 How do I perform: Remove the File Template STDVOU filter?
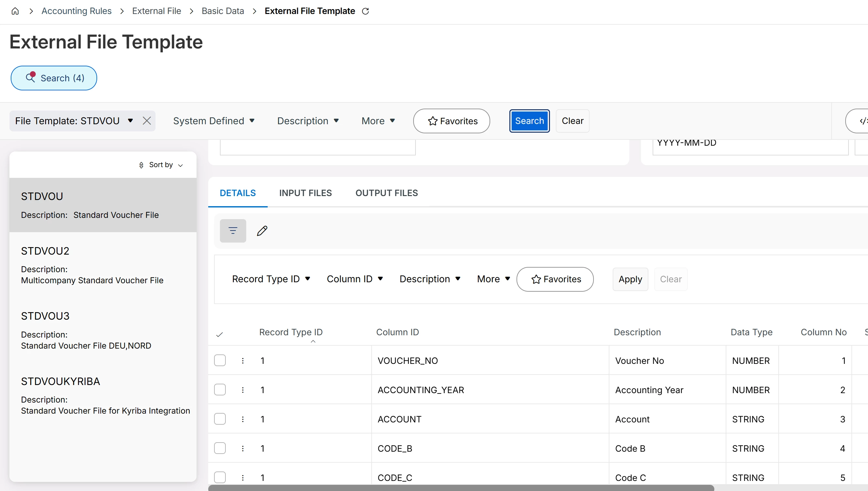point(147,121)
